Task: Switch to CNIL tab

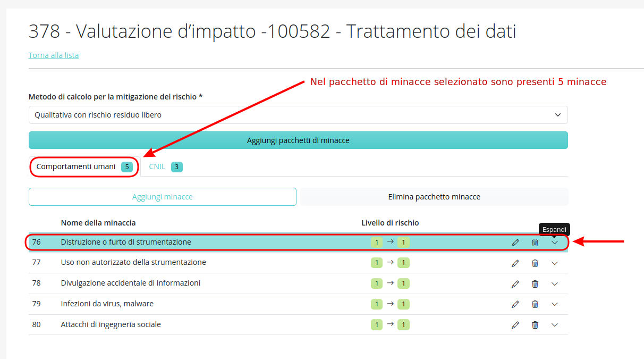Action: (x=165, y=166)
